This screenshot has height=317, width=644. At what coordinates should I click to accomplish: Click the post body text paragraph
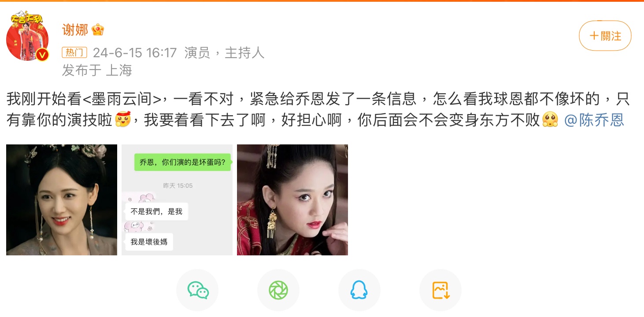[x=318, y=109]
